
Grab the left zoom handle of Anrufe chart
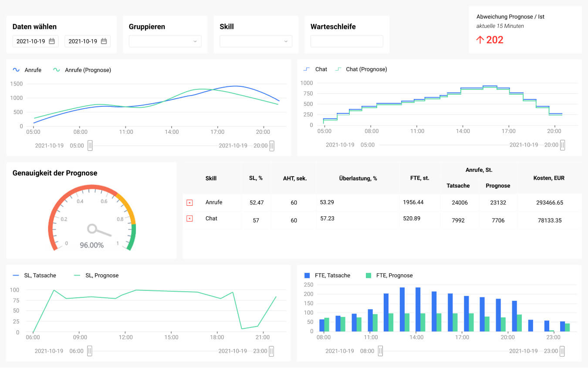[x=90, y=146]
